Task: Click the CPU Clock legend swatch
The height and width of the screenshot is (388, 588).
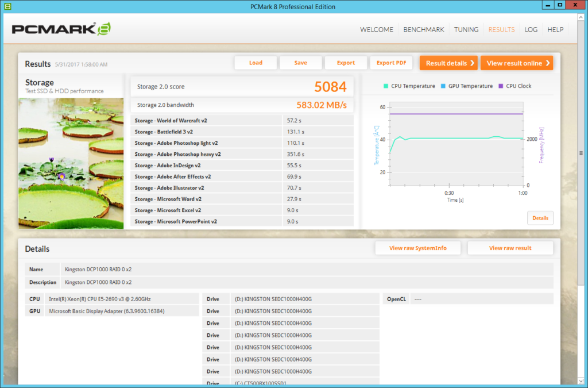Action: click(x=501, y=86)
